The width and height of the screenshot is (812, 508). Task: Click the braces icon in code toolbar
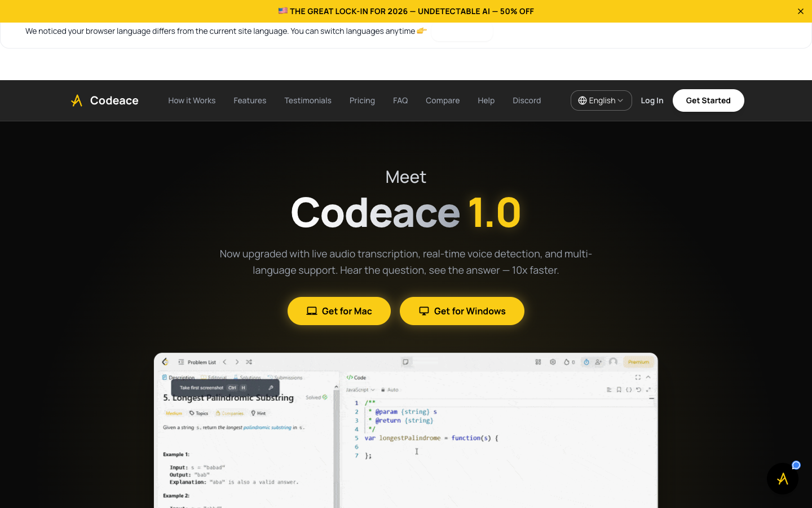pyautogui.click(x=629, y=389)
